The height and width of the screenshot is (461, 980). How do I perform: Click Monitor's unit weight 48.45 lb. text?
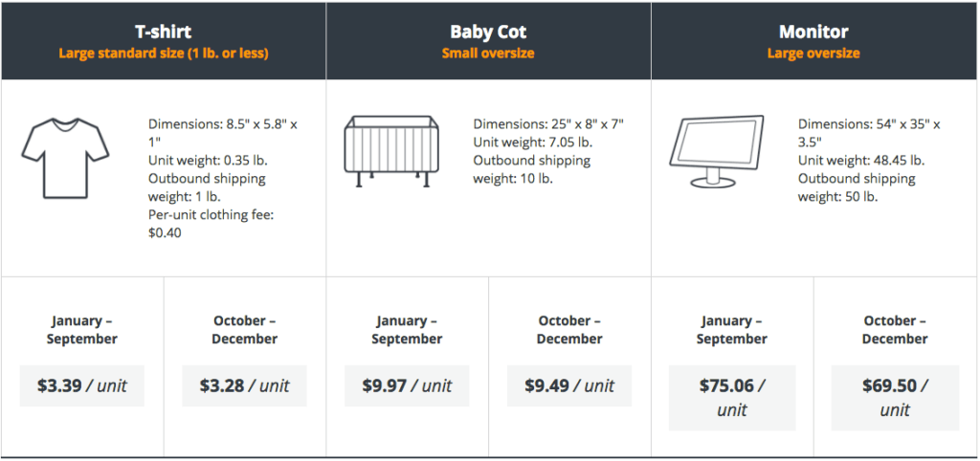point(861,161)
